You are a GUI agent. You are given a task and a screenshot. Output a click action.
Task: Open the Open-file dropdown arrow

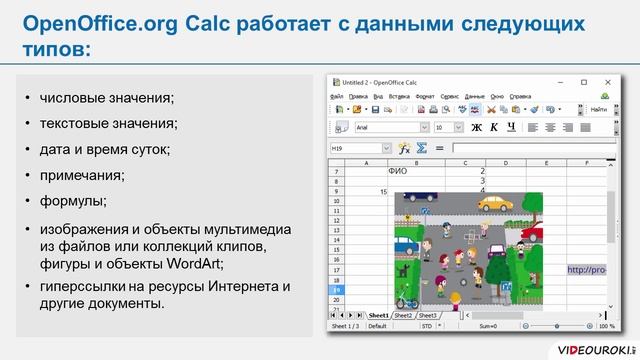366,109
